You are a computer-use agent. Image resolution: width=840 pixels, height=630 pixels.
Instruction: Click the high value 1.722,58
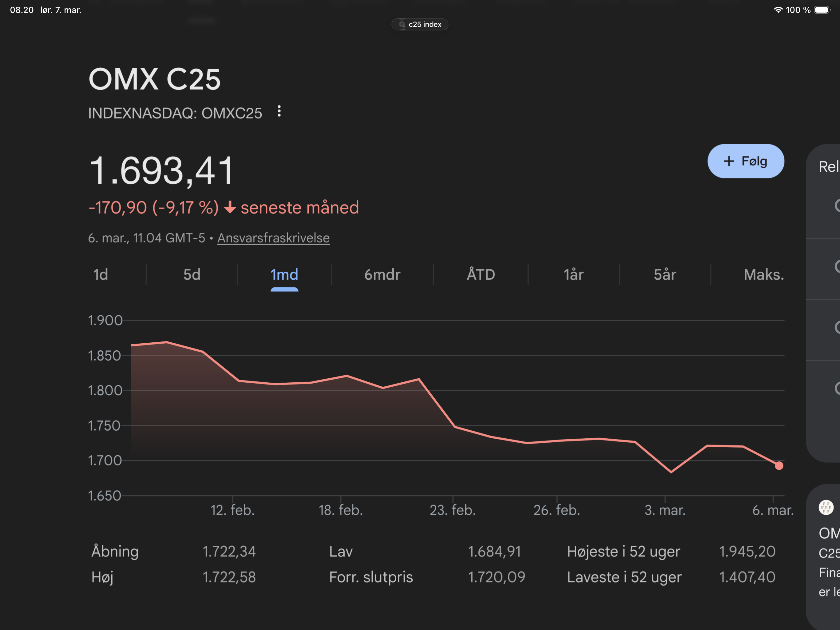click(229, 577)
